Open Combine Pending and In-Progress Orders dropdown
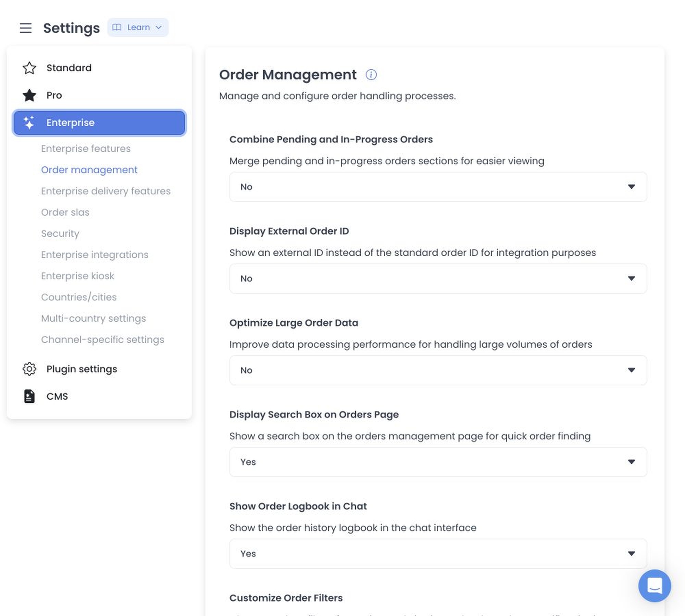 (x=438, y=187)
